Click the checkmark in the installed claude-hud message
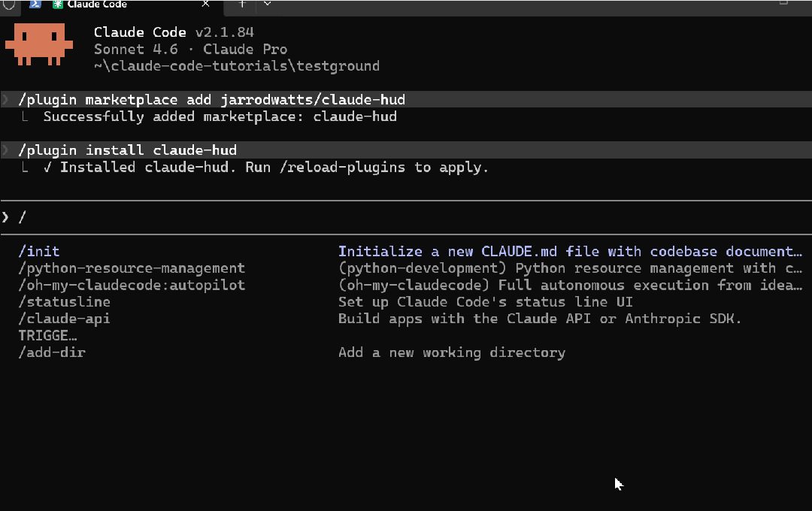The height and width of the screenshot is (511, 812). tap(47, 168)
